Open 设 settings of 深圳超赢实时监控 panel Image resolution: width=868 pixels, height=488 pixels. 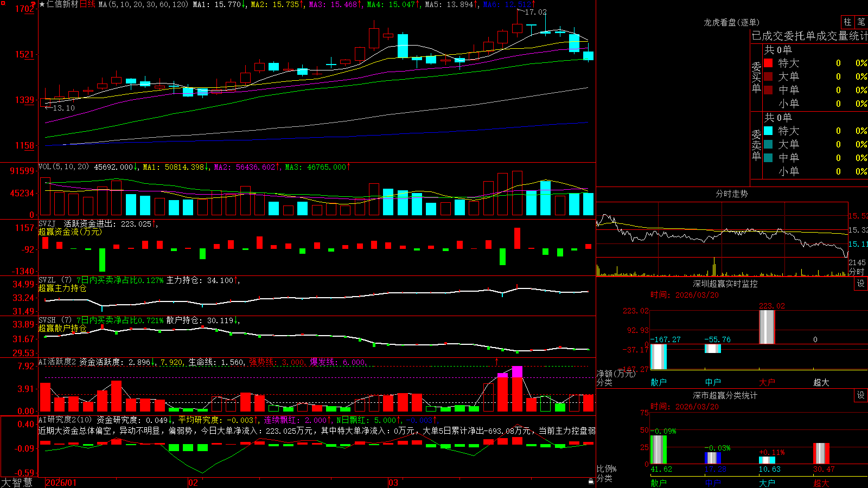861,284
